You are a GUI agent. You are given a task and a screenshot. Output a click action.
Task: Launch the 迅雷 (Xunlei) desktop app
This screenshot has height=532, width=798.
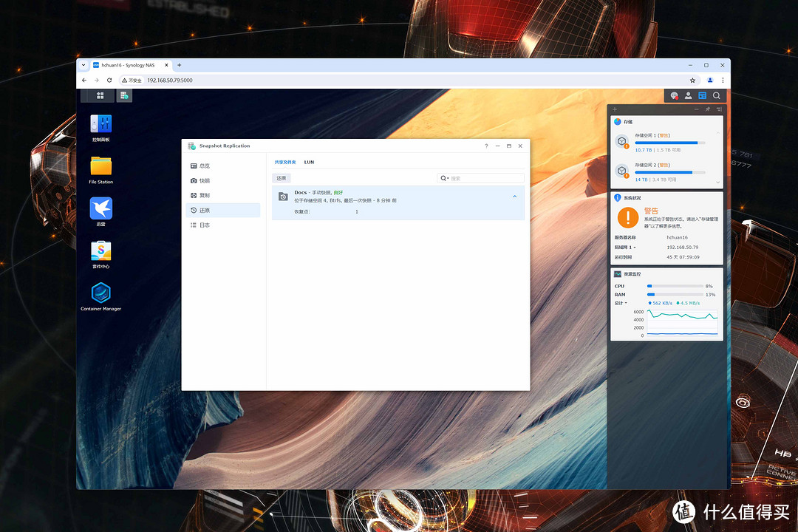click(100, 208)
